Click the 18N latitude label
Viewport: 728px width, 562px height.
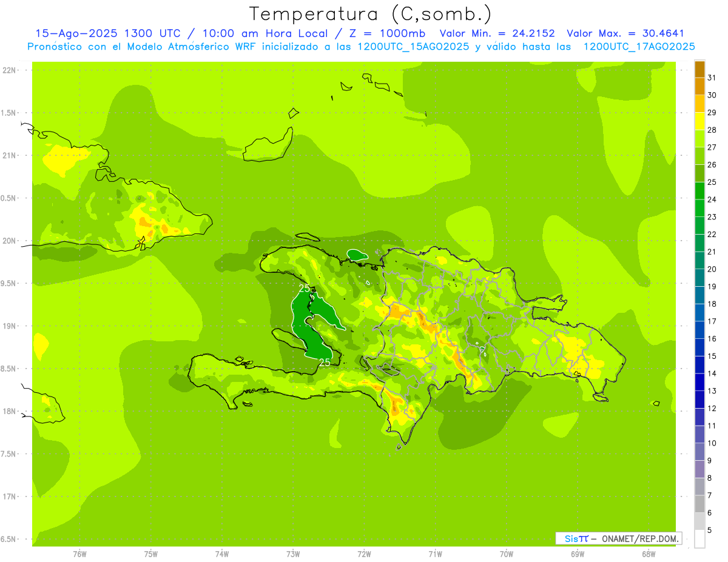8,411
